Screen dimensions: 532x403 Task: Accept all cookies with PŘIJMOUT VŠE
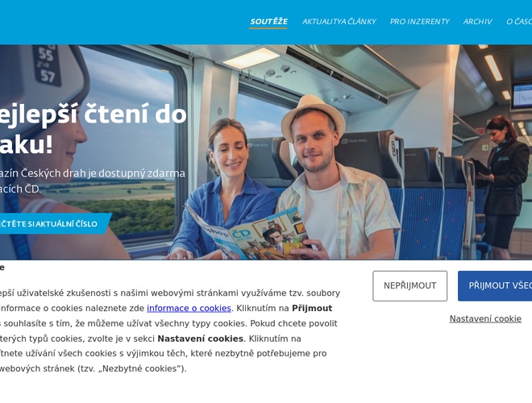[495, 285]
